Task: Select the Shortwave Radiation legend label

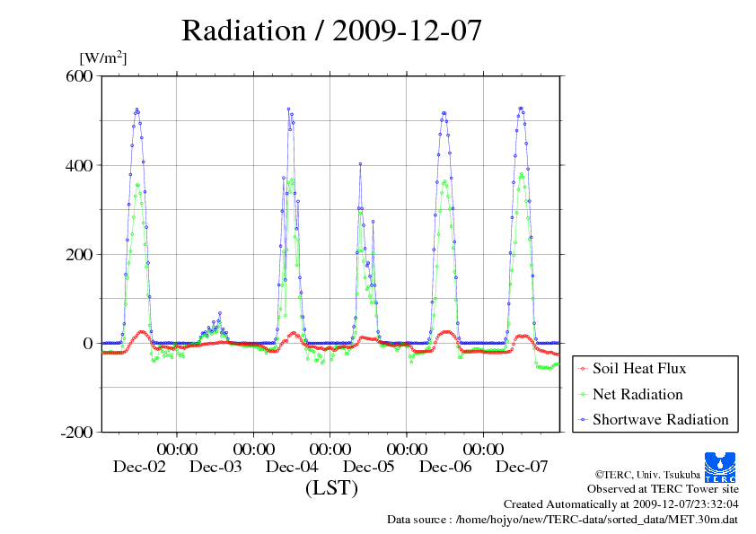Action: pyautogui.click(x=661, y=419)
